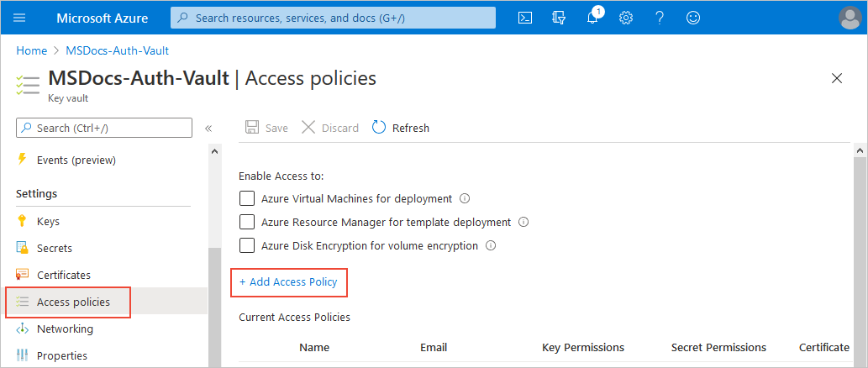The height and width of the screenshot is (368, 868).
Task: Collapse the left sidebar with double chevron
Action: 208,129
